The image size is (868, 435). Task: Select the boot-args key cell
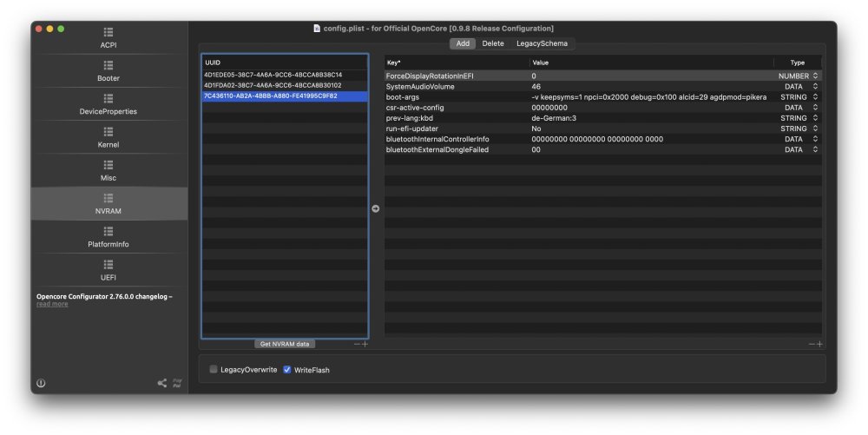click(x=403, y=97)
